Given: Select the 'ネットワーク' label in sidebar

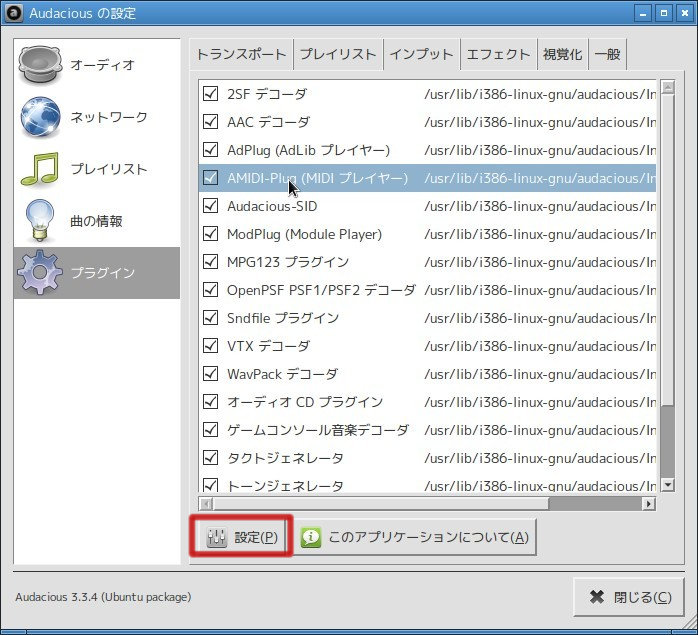Looking at the screenshot, I should click(x=109, y=117).
